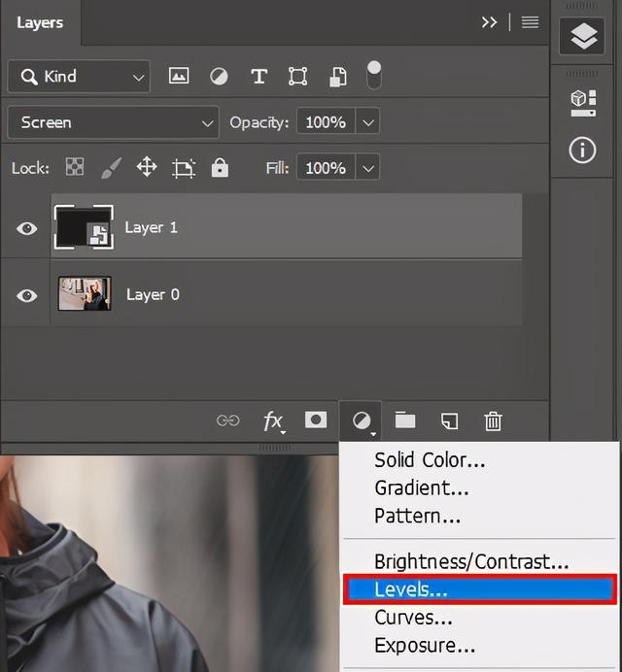Select Layer 1 smart object thumbnail
Screen dimensions: 622x672
pos(85,227)
